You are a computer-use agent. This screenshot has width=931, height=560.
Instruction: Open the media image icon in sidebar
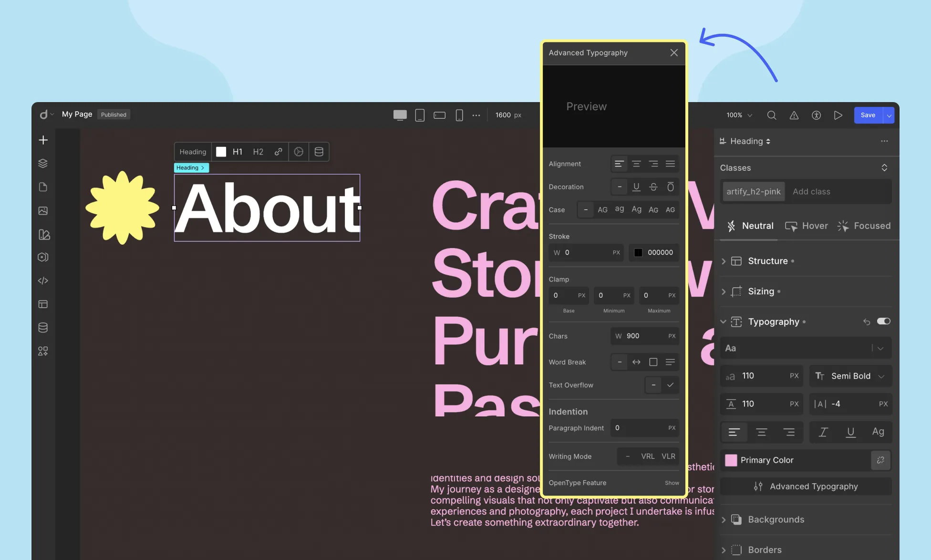[43, 210]
